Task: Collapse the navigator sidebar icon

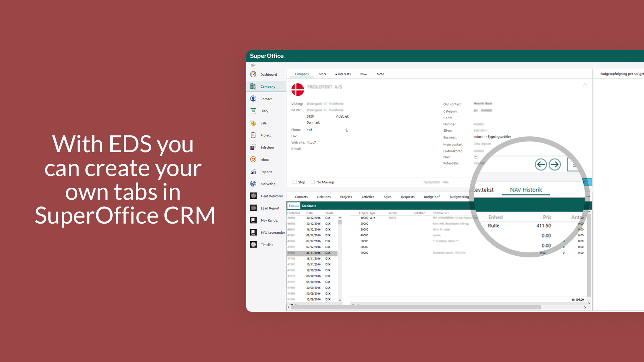Action: pyautogui.click(x=254, y=65)
